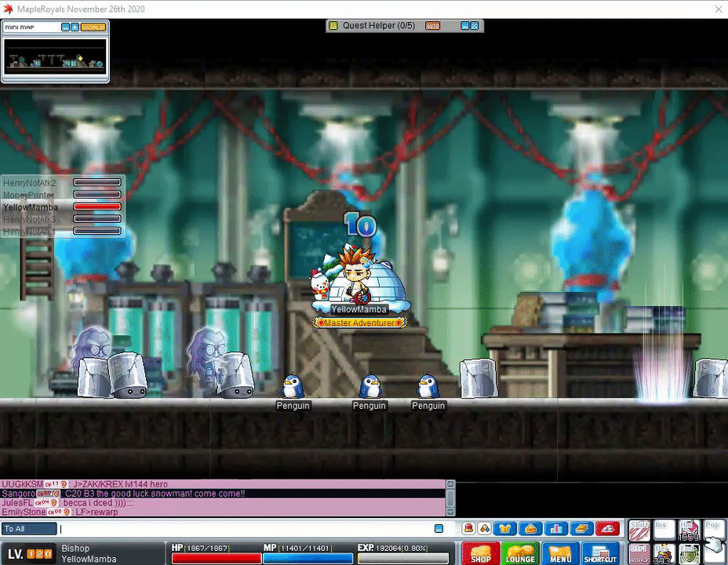The width and height of the screenshot is (728, 565).
Task: Select party member YellowMamba in list
Action: (31, 207)
